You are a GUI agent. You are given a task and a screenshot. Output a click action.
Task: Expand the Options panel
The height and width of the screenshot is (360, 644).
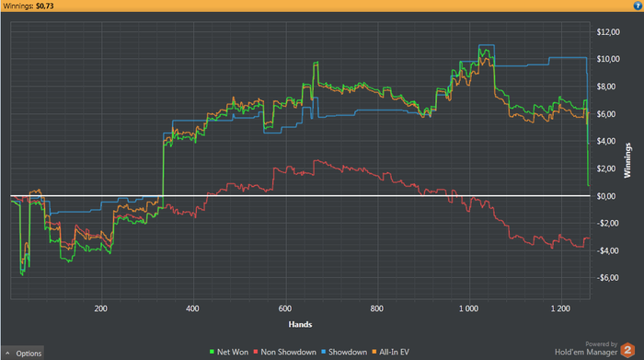[x=23, y=353]
